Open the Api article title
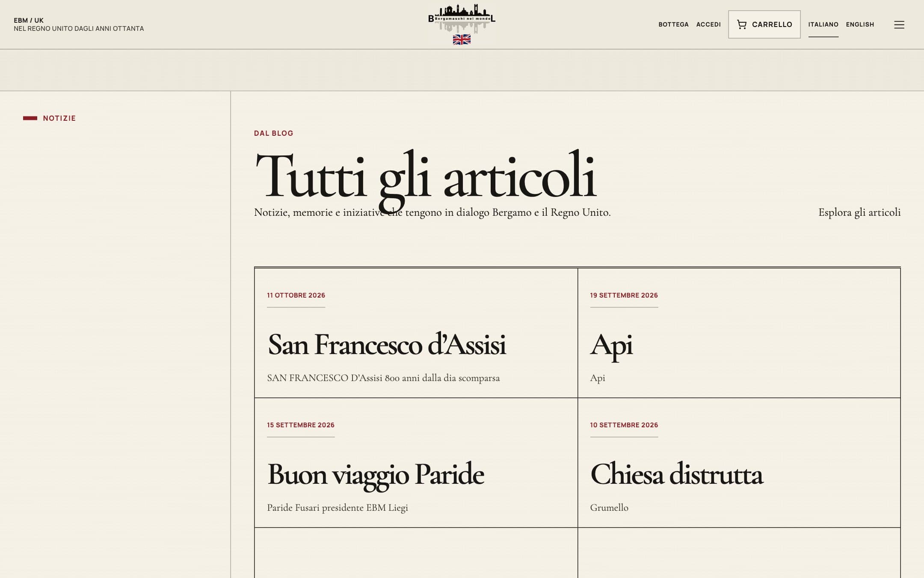924x578 pixels. click(x=611, y=345)
